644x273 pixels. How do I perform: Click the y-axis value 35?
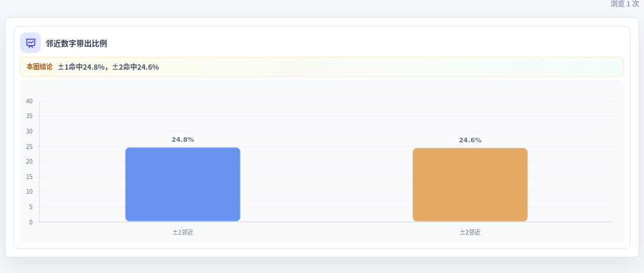click(29, 116)
